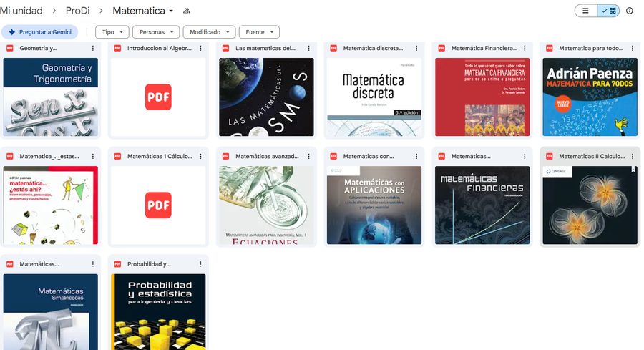Viewport: 644px width, 350px height.
Task: Switch to grid view layout
Action: pyautogui.click(x=608, y=11)
